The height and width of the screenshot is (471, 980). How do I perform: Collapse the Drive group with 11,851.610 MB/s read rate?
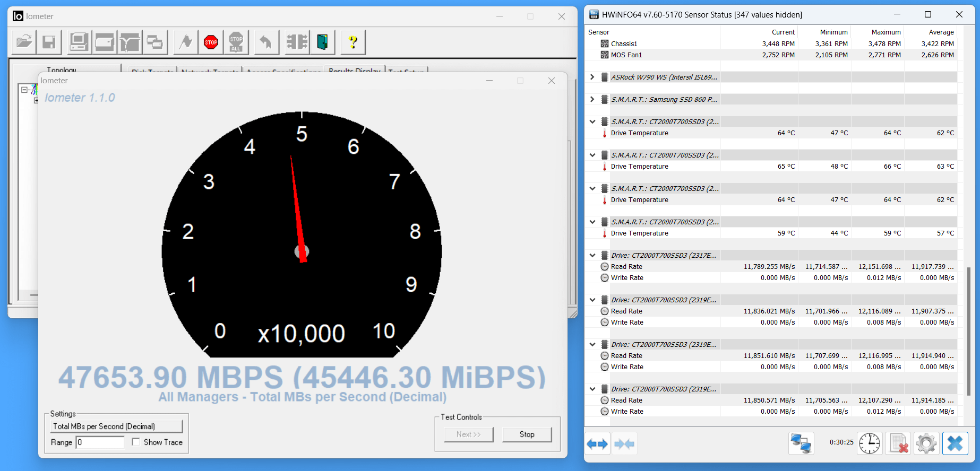point(592,344)
